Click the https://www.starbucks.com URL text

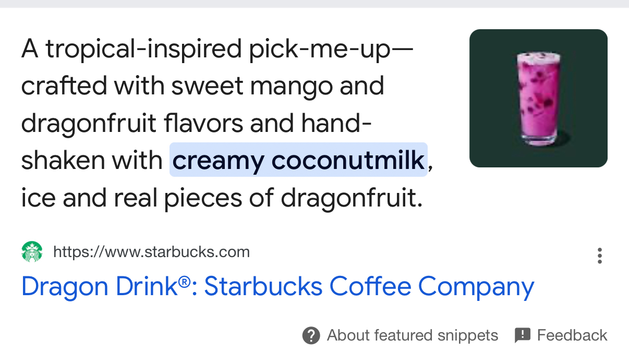point(151,251)
